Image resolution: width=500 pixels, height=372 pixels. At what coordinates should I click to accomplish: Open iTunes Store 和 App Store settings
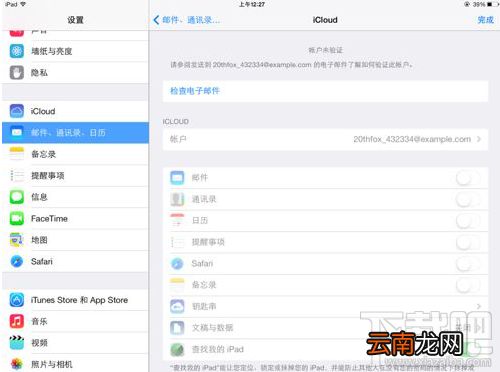pyautogui.click(x=75, y=300)
